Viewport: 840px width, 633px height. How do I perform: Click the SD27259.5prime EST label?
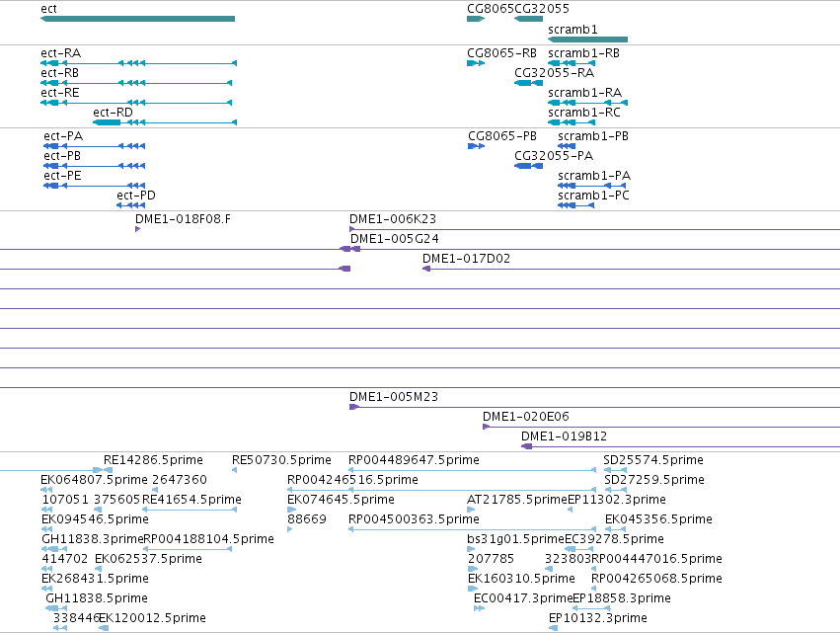[x=654, y=480]
